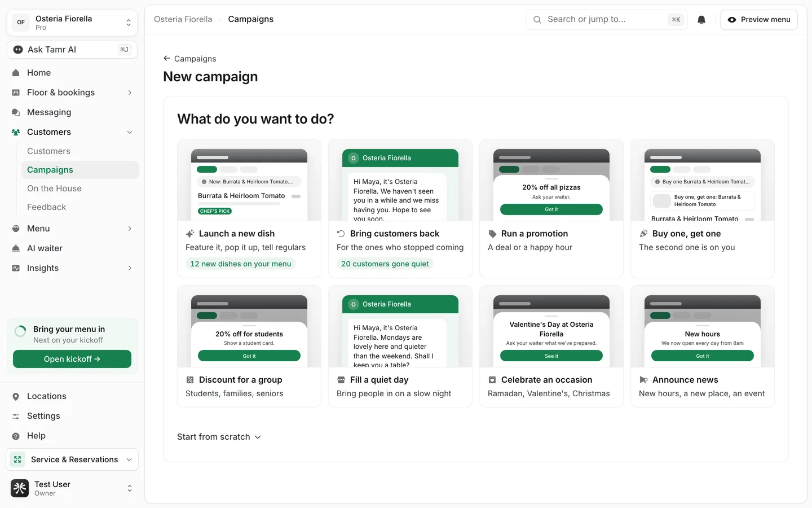Select the Valentine's Day preview thumbnail

(x=551, y=327)
